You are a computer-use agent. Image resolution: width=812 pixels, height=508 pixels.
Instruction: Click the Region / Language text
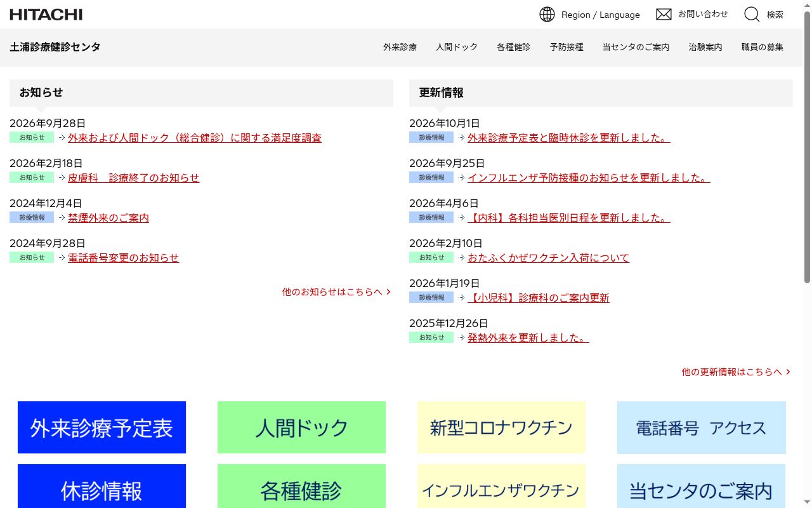(601, 15)
